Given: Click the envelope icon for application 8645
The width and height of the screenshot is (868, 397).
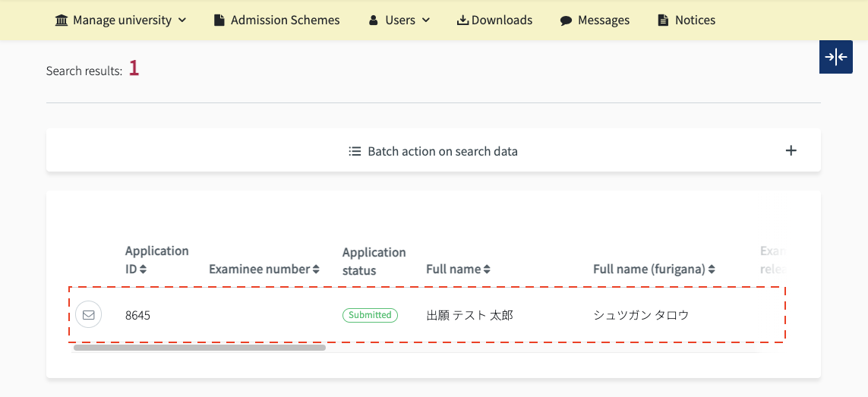Looking at the screenshot, I should pyautogui.click(x=89, y=315).
